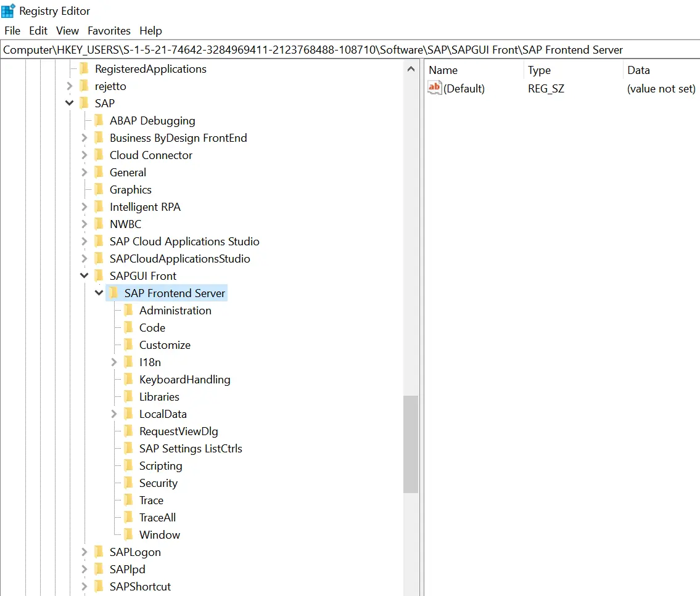
Task: Select the SAPCloudApplicationsStudio key
Action: (180, 258)
